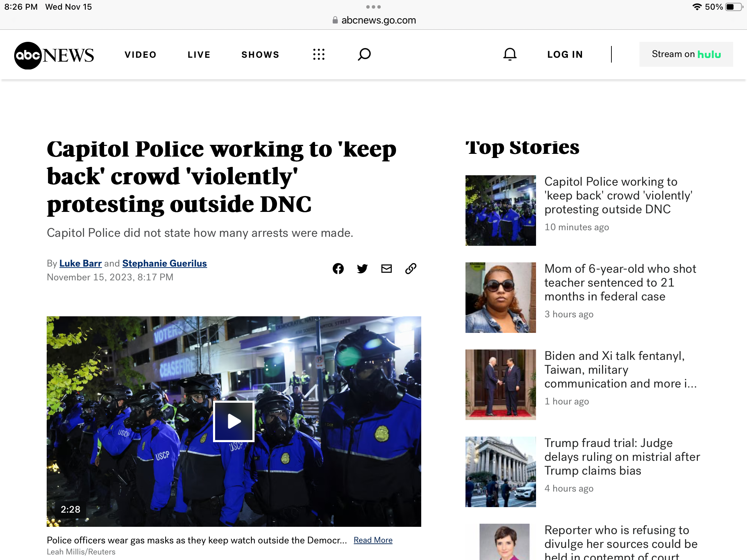Open author Stephanie Guerilus's page
Viewport: 747px width, 560px height.
[x=165, y=263]
